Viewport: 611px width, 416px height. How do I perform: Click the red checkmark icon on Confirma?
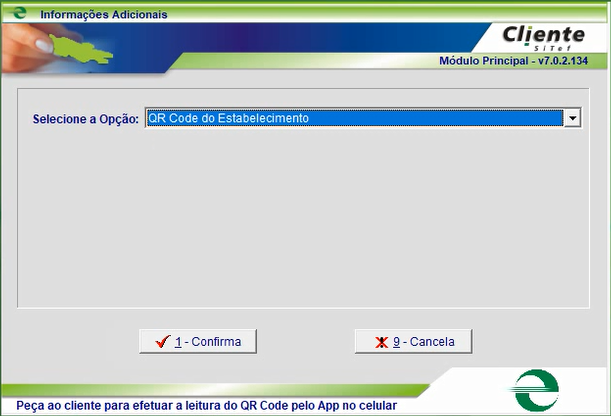pos(163,342)
